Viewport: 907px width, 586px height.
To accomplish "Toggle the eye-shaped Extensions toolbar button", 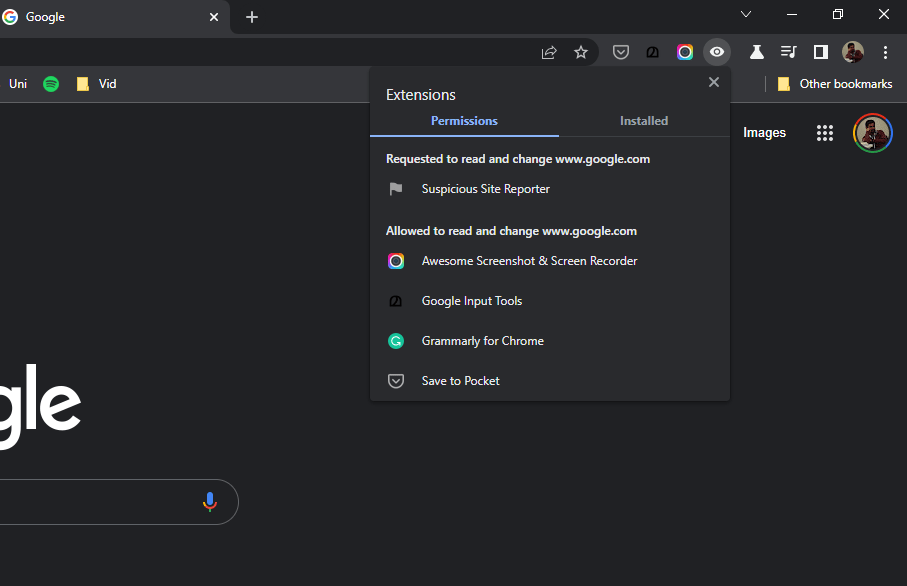I will click(717, 52).
